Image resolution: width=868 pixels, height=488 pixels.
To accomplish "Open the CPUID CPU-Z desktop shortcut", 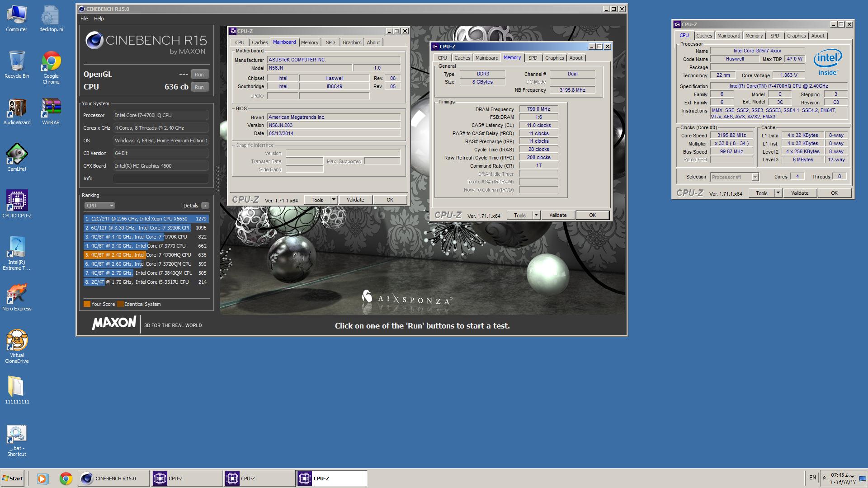I will click(x=17, y=204).
